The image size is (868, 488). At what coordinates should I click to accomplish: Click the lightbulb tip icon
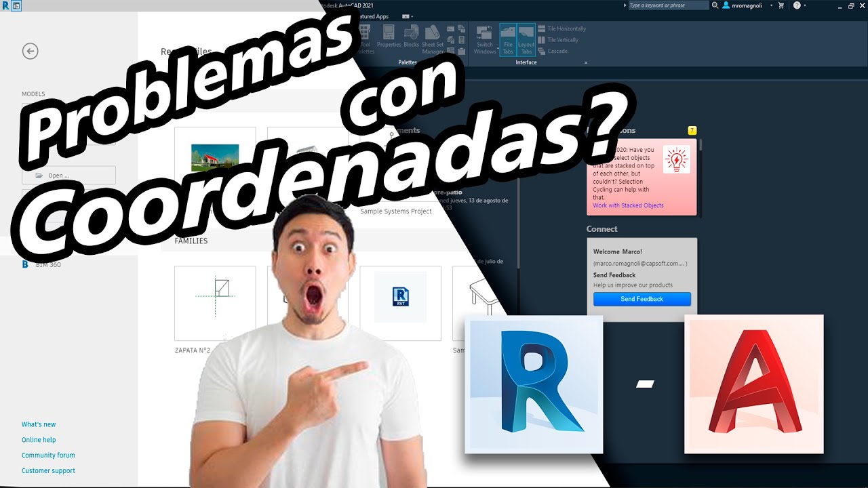(677, 160)
